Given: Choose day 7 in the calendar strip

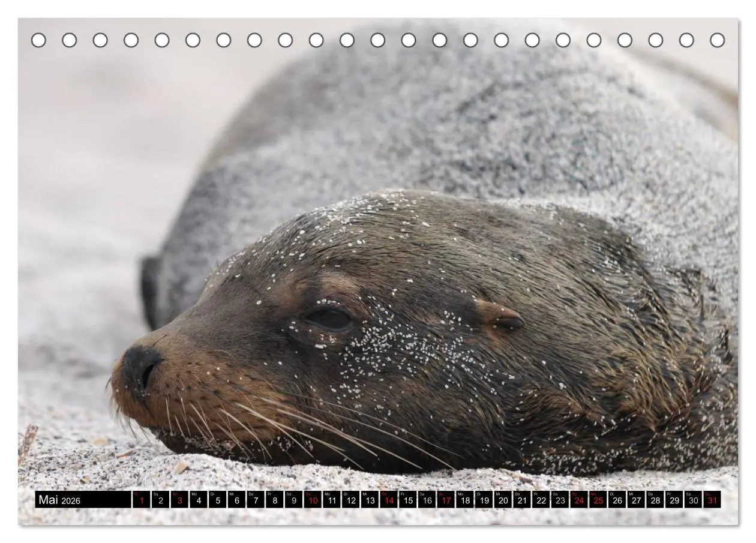Looking at the screenshot, I should pos(256,499).
